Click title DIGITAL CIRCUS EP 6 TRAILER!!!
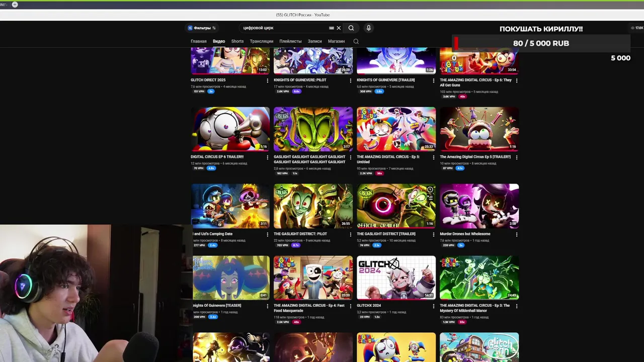This screenshot has width=644, height=362. pos(217,157)
